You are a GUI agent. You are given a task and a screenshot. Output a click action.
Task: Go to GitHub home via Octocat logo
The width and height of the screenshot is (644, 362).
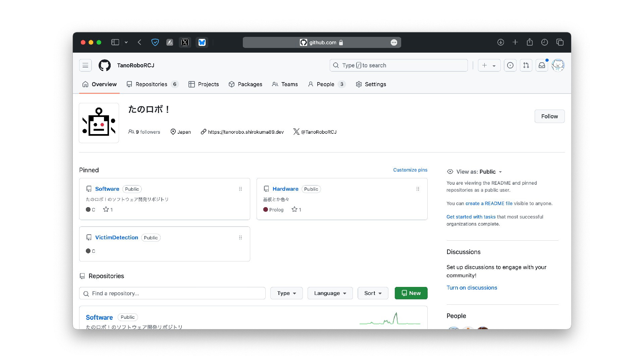pyautogui.click(x=105, y=65)
